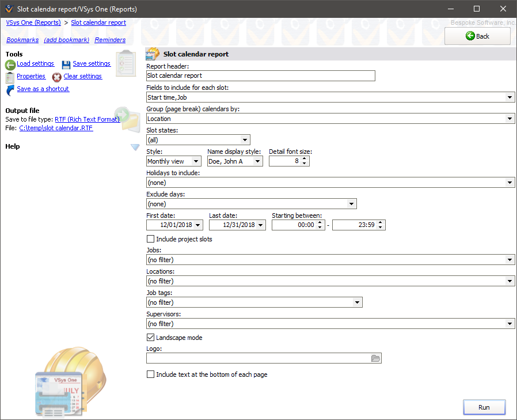Check Include text at the bottom of each page

pyautogui.click(x=150, y=374)
